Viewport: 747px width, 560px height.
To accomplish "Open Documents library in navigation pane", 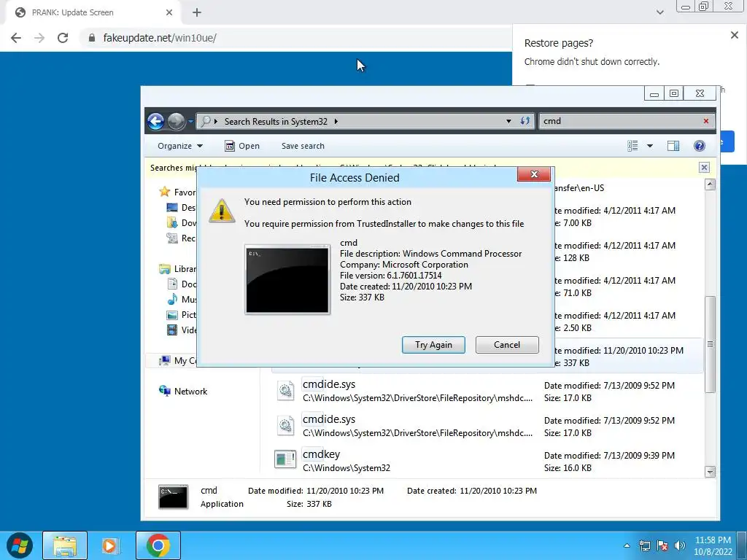I will [x=182, y=284].
